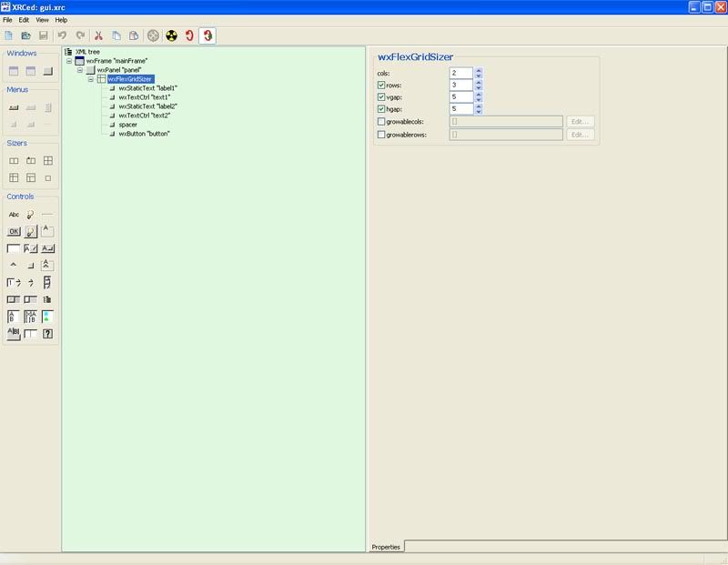This screenshot has height=565, width=728.
Task: Click the question mark control icon
Action: (47, 334)
